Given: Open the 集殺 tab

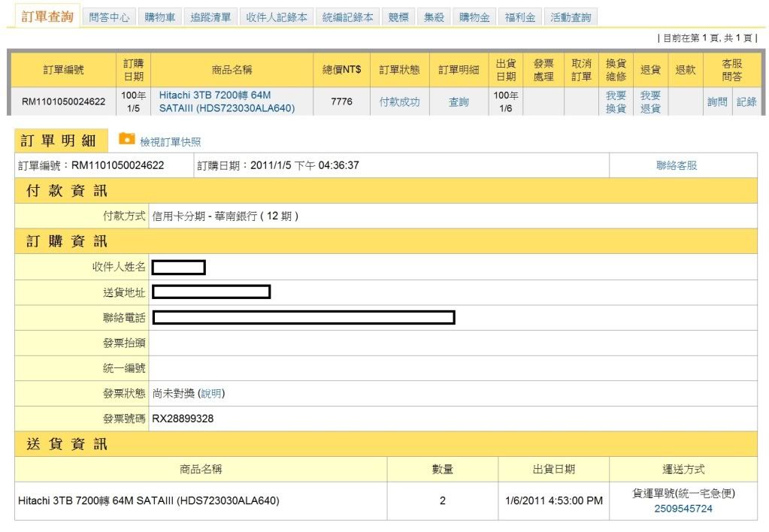Looking at the screenshot, I should click(434, 17).
